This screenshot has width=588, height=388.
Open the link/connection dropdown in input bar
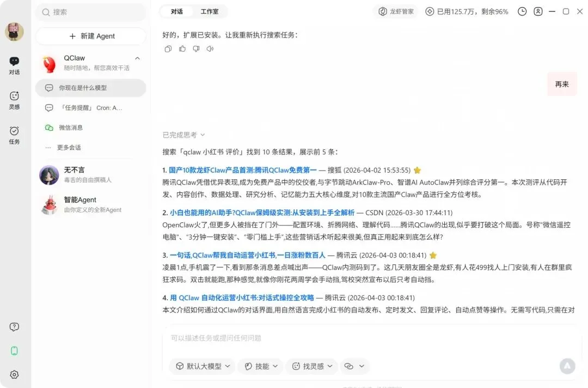[354, 366]
